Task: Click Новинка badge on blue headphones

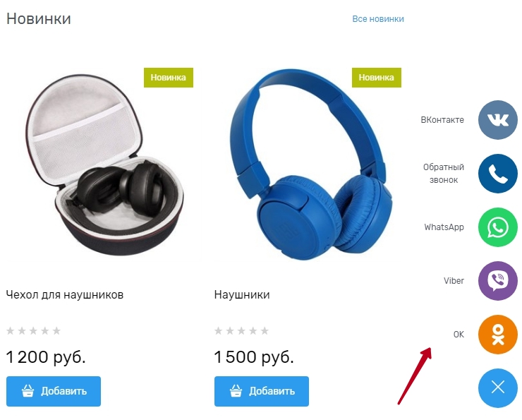Action: 377,78
